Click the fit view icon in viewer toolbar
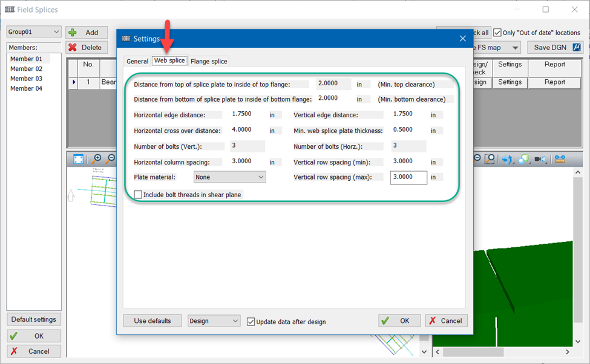Screen dimensions: 590x364 pos(78,159)
